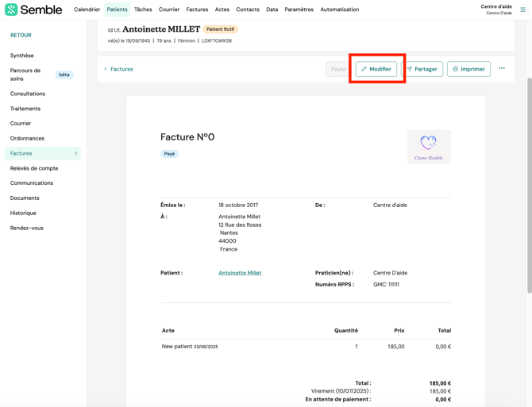The width and height of the screenshot is (532, 407).
Task: Click the Partager share button
Action: [x=422, y=69]
